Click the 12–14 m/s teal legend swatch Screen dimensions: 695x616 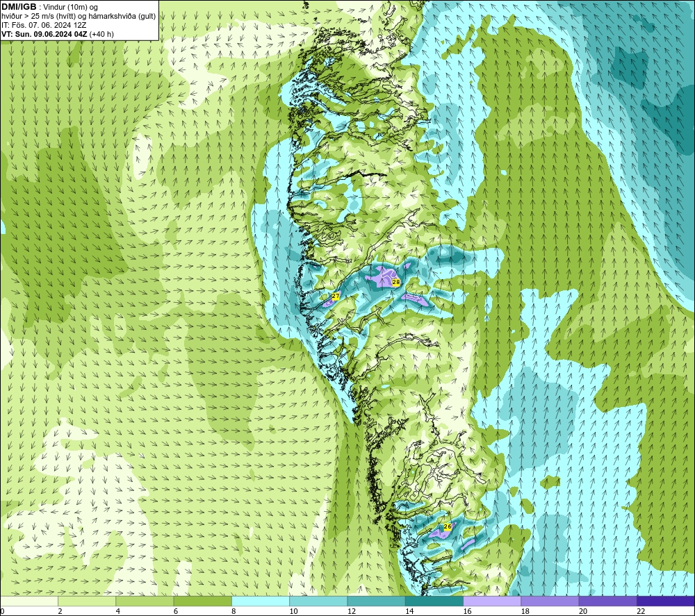[x=376, y=601]
